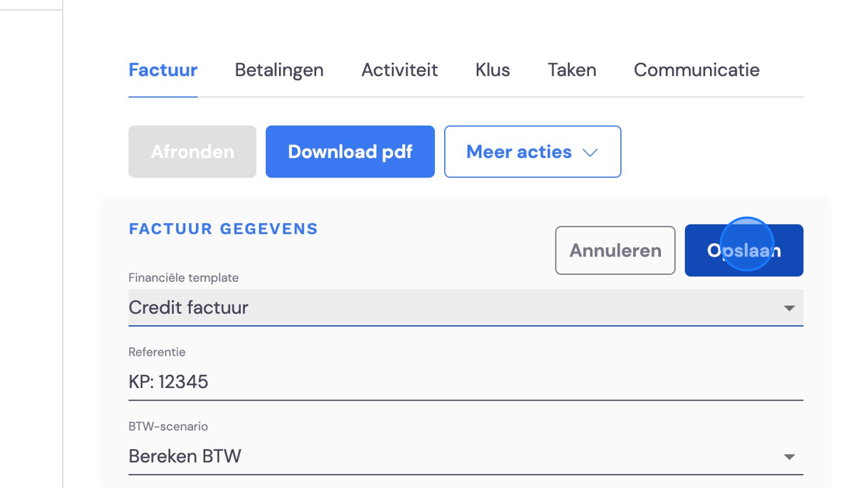Open the Financiële template dropdown showing Credit factuur
Viewport: 868px width, 488px height.
466,308
